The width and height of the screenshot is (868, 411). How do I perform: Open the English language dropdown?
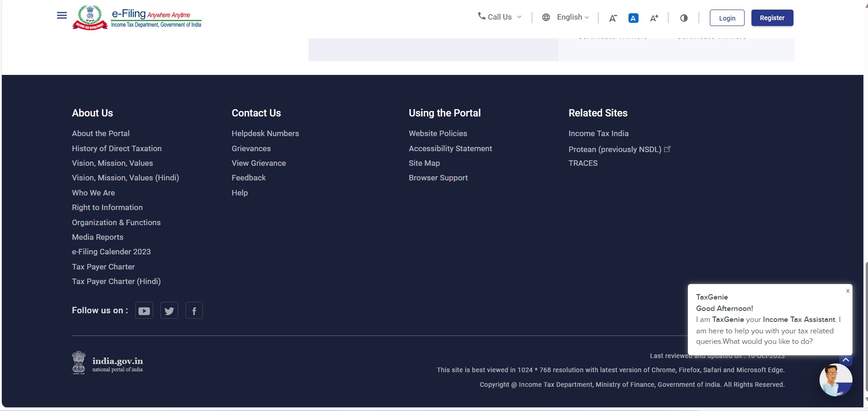click(x=573, y=17)
